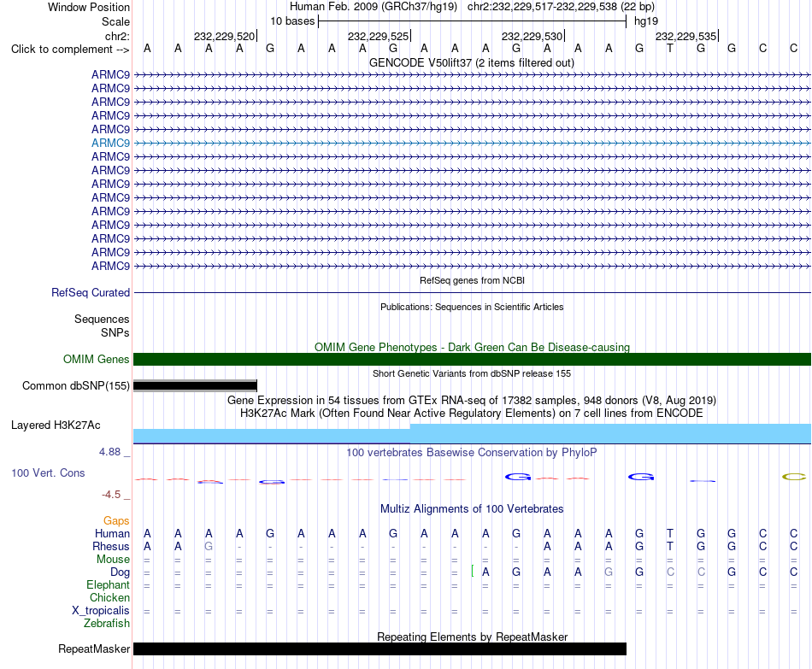This screenshot has width=812, height=669.
Task: Select the light-blue highlighted ARMC9 label
Action: point(110,143)
